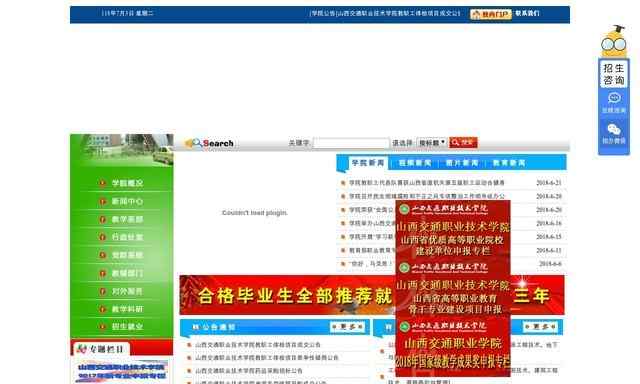Screen dimensions: 640x384
Task: Open the 招生就业 sidebar menu item
Action: pyautogui.click(x=127, y=326)
